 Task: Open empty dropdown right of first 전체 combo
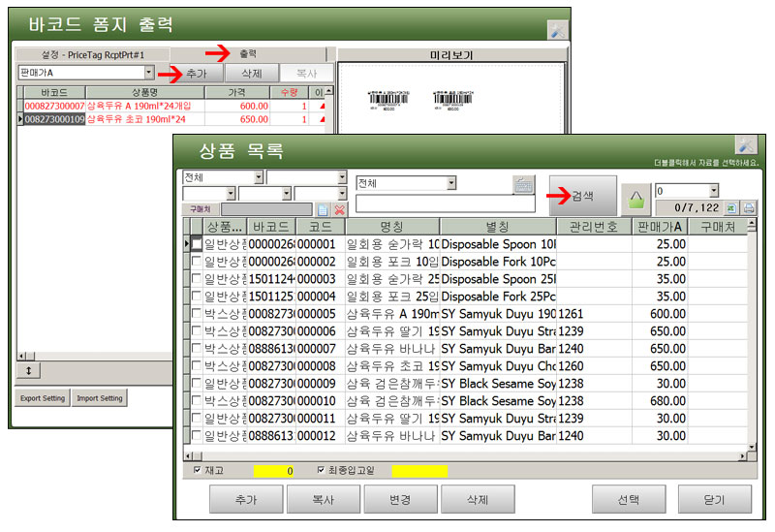pos(342,177)
